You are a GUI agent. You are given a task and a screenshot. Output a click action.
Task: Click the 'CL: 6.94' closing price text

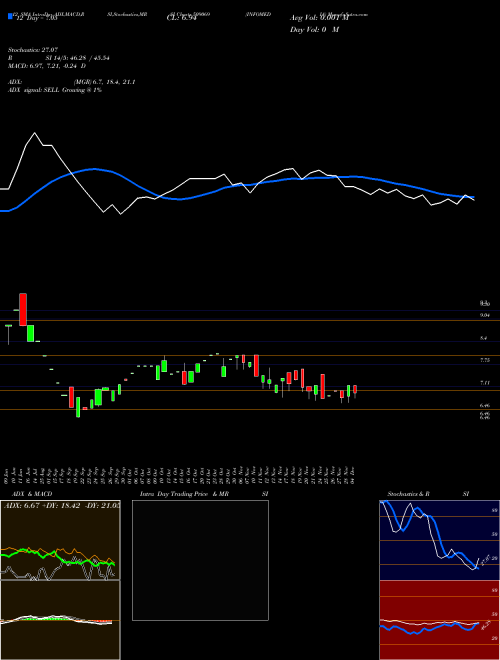pyautogui.click(x=181, y=18)
